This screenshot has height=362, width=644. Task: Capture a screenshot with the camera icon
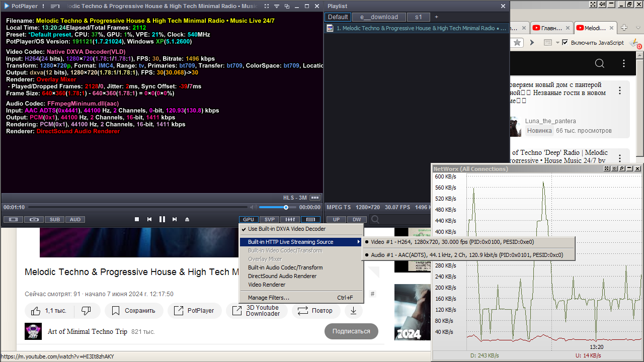(x=34, y=219)
